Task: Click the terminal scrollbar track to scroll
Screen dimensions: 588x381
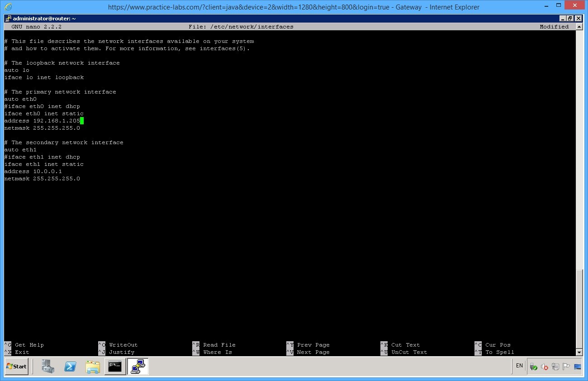Action: [x=579, y=181]
